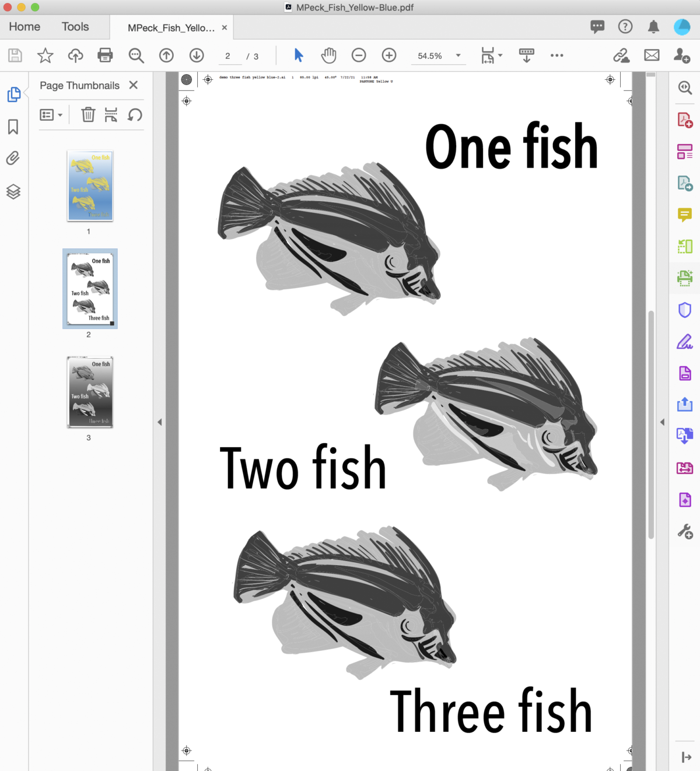Open the More Tools overflow menu

click(556, 55)
